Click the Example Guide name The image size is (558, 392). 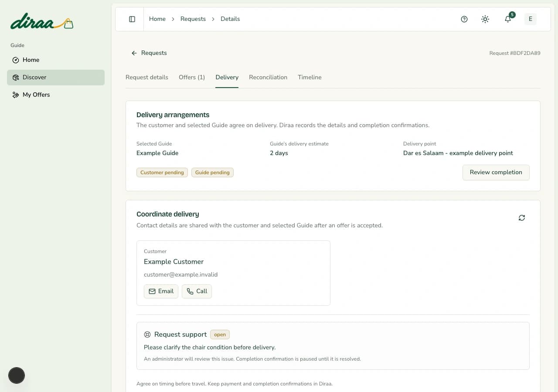[x=157, y=153]
